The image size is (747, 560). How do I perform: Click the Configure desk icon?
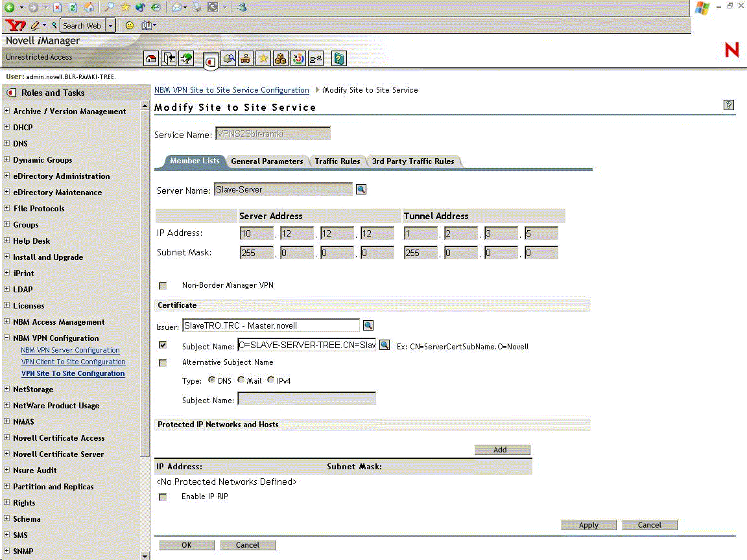[x=246, y=58]
